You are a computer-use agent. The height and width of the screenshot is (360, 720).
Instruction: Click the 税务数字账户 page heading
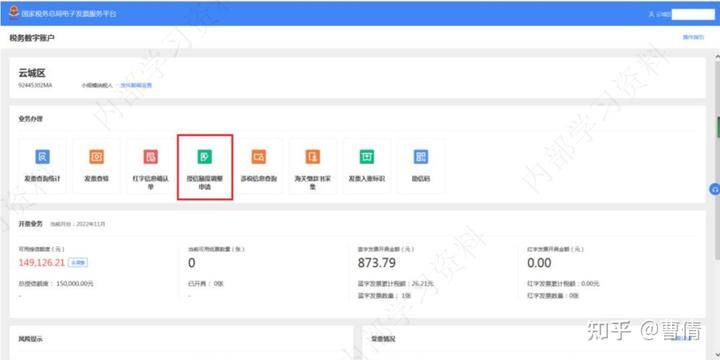(32, 38)
